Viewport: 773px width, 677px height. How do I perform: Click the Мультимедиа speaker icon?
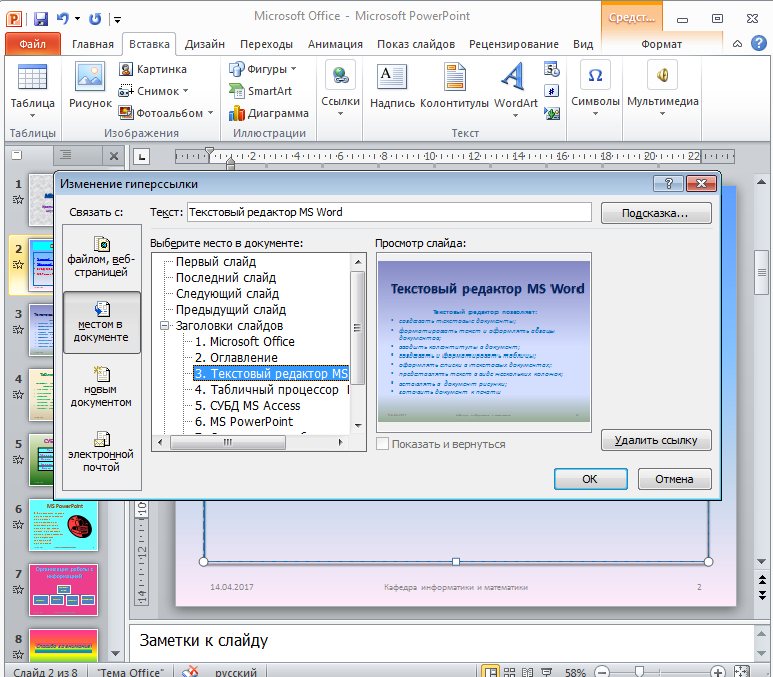(x=663, y=75)
